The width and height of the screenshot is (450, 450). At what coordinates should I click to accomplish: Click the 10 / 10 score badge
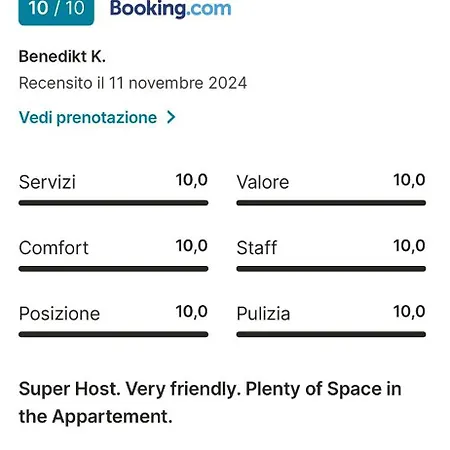[56, 11]
